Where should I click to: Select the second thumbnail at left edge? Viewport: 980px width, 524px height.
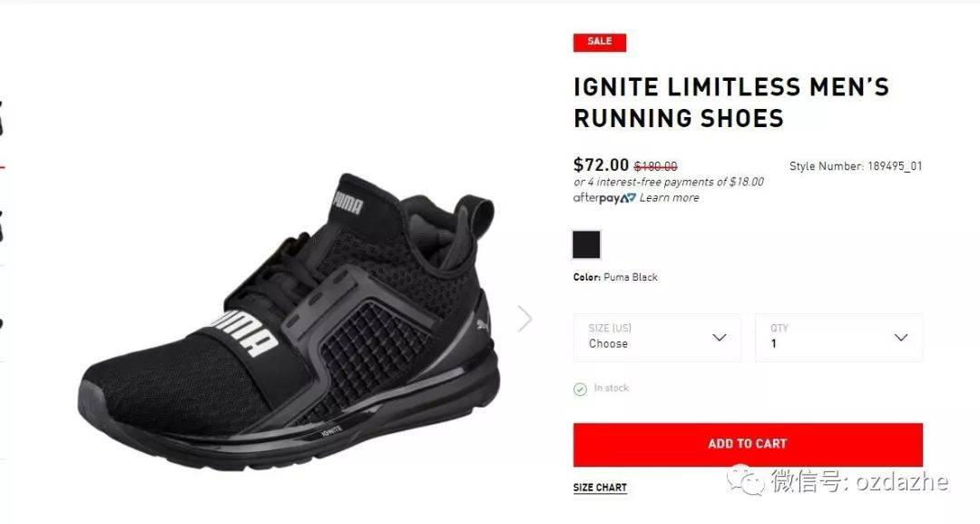pyautogui.click(x=2, y=226)
